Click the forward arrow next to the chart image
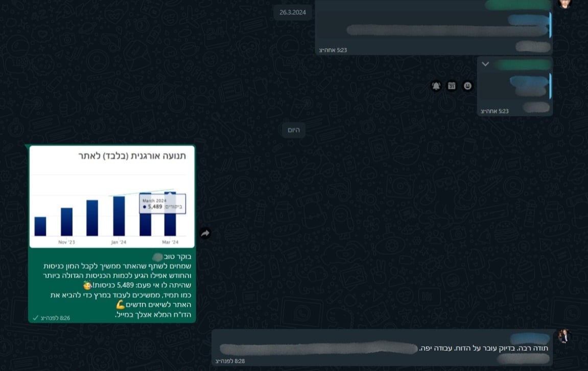 [205, 234]
